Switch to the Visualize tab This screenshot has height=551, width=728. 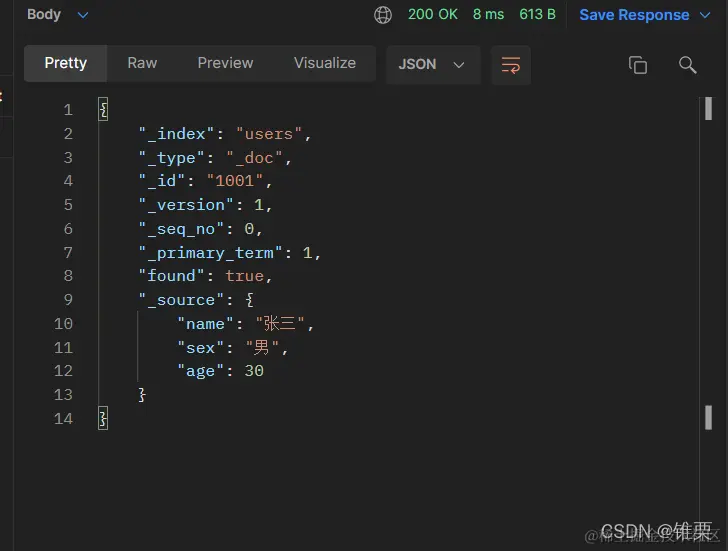[325, 63]
